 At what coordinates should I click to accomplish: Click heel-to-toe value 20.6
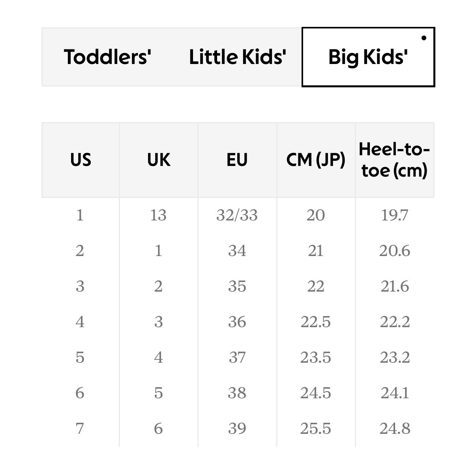[x=394, y=251]
